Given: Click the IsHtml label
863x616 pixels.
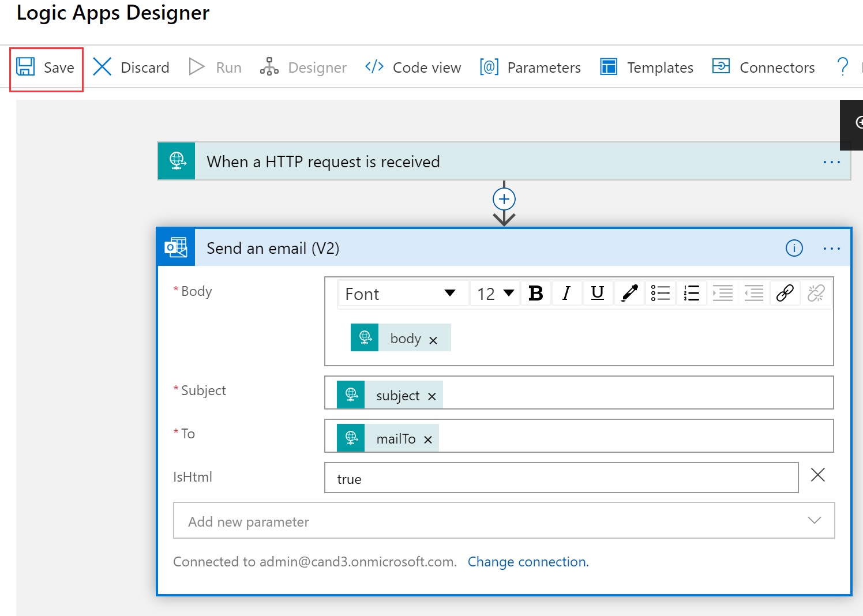Looking at the screenshot, I should pyautogui.click(x=193, y=477).
